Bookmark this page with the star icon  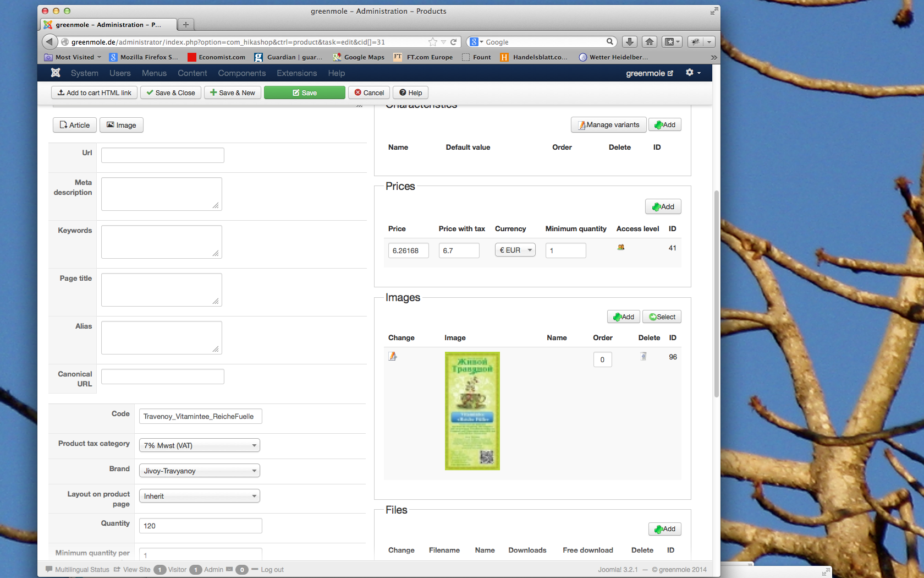click(433, 42)
